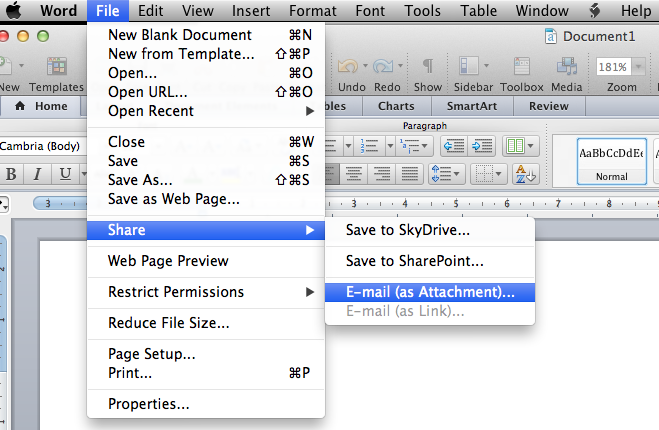Choose Save As... in File menu

click(x=206, y=180)
